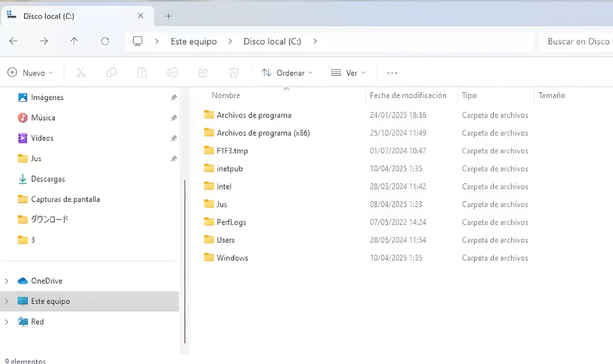The width and height of the screenshot is (613, 364).
Task: Expand the OneDrive tree node
Action: [x=7, y=281]
